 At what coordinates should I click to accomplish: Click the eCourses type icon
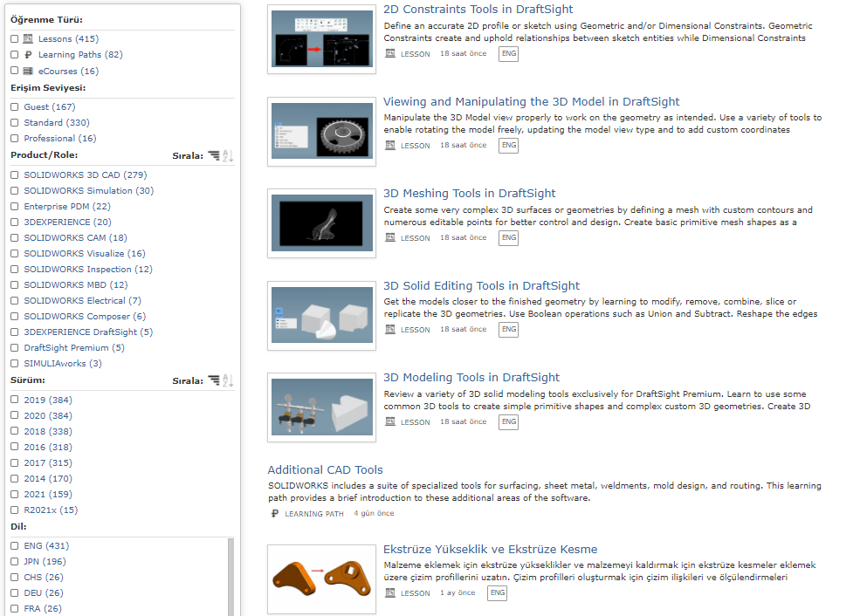[x=29, y=72]
